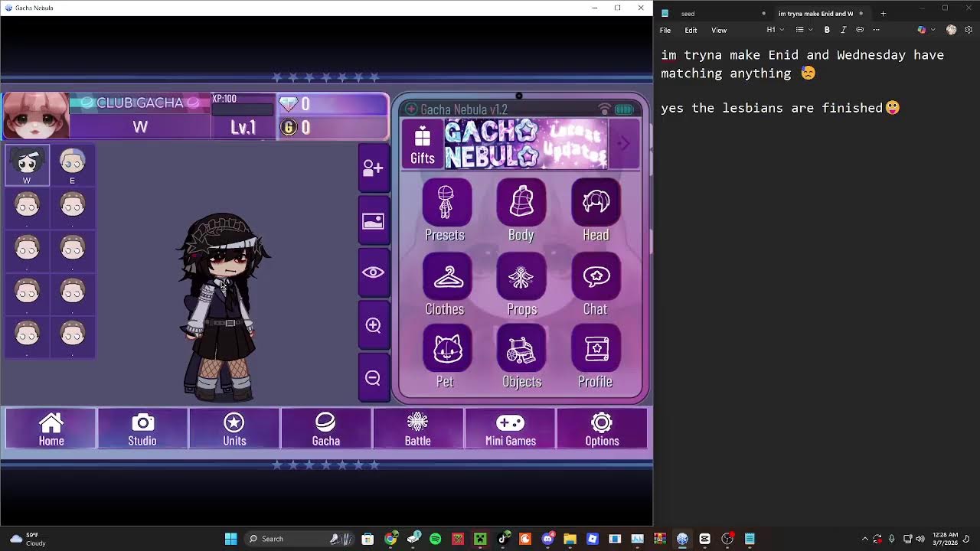The width and height of the screenshot is (980, 551).
Task: Expand the Copilot dropdown arrow
Action: (x=933, y=30)
